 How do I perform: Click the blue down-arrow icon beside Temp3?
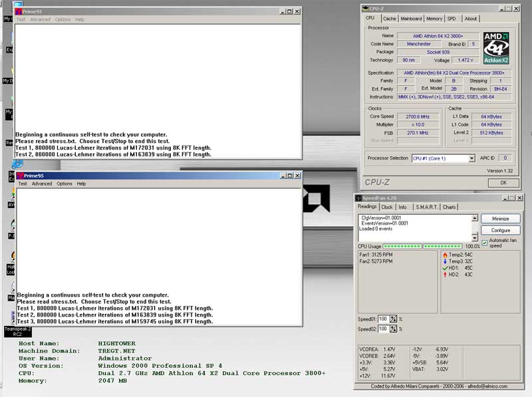point(445,261)
